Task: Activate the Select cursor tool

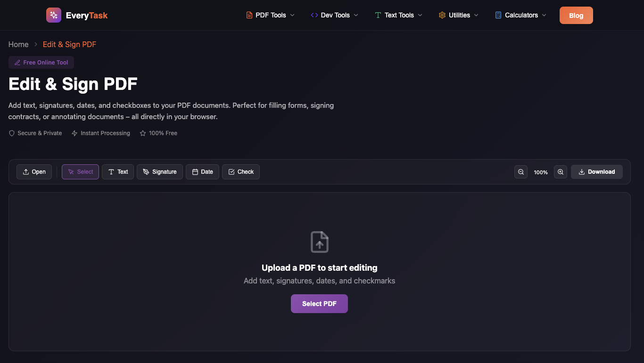Action: click(80, 172)
